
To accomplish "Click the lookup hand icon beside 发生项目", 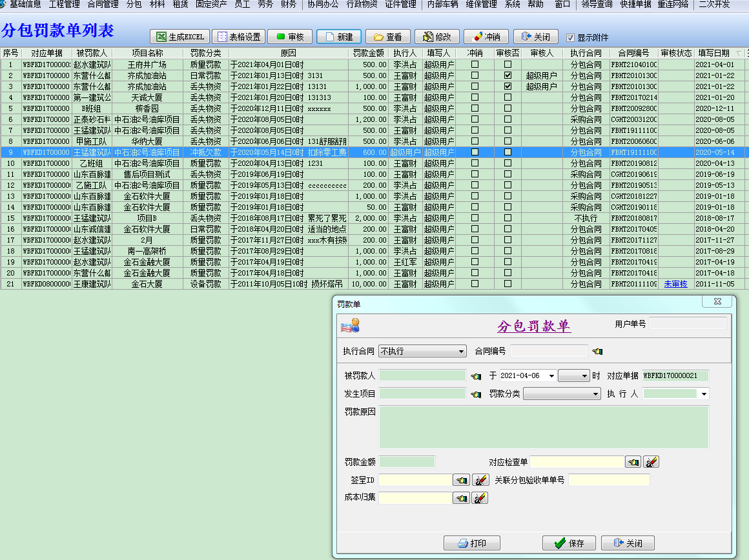I will point(477,394).
